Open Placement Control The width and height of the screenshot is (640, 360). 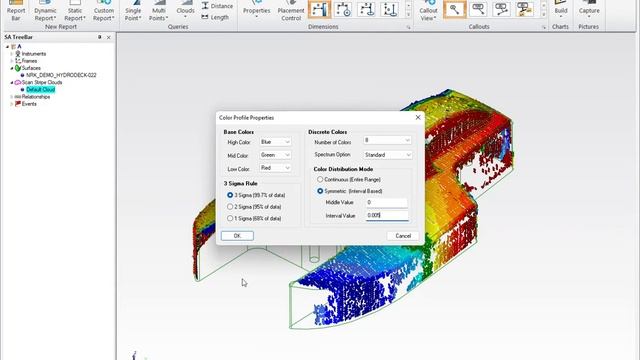coord(291,11)
